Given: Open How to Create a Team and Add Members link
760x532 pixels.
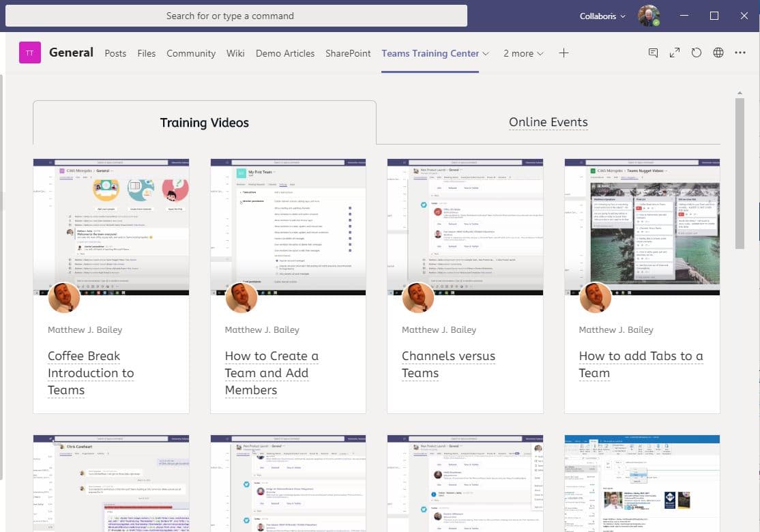Looking at the screenshot, I should coord(272,372).
